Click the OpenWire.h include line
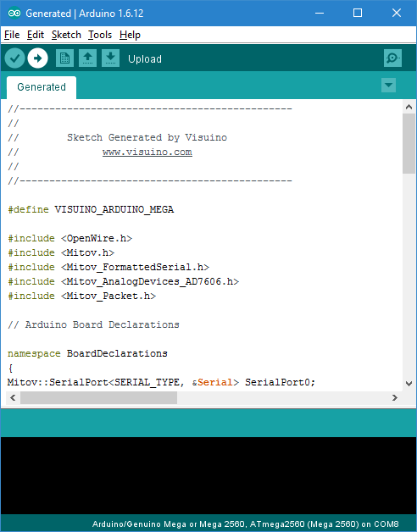 click(x=70, y=238)
